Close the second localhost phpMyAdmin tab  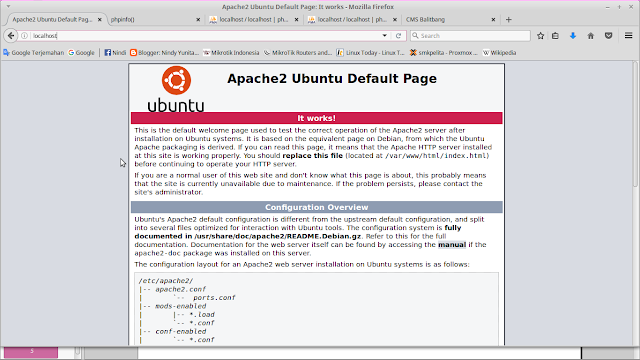[x=395, y=20]
